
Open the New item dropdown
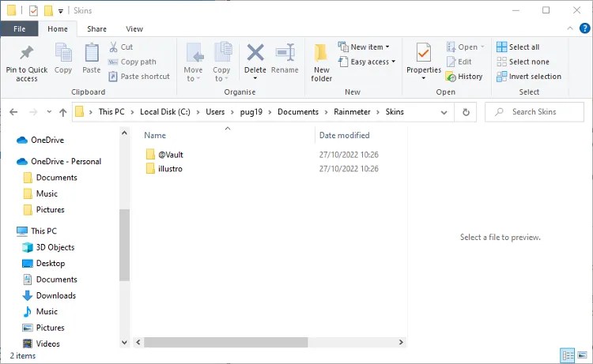(x=364, y=47)
